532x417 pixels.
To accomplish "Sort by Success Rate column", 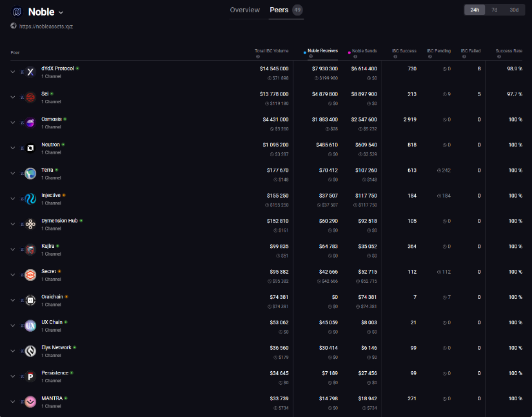I will tap(509, 51).
